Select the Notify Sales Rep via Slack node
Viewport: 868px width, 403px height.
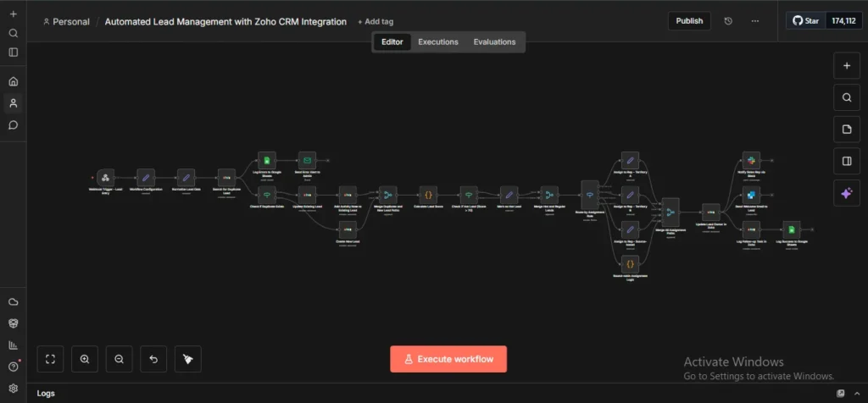(x=751, y=160)
